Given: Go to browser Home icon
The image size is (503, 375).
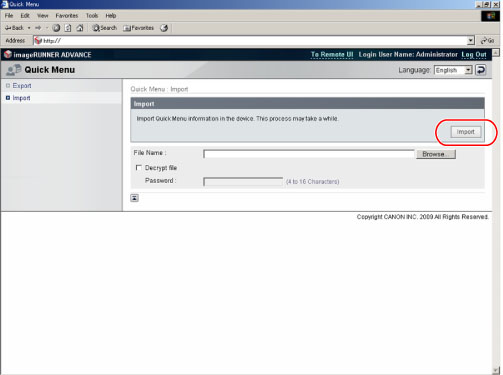Looking at the screenshot, I should (80, 28).
